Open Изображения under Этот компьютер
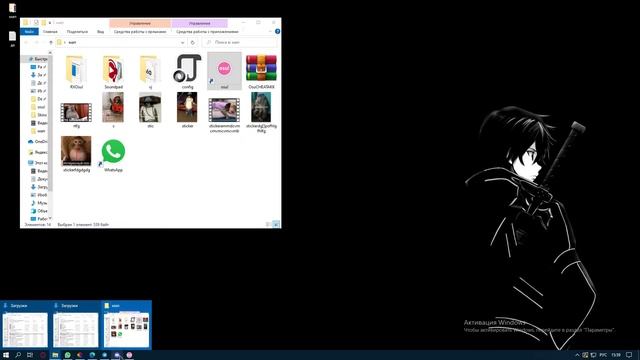 [39, 195]
